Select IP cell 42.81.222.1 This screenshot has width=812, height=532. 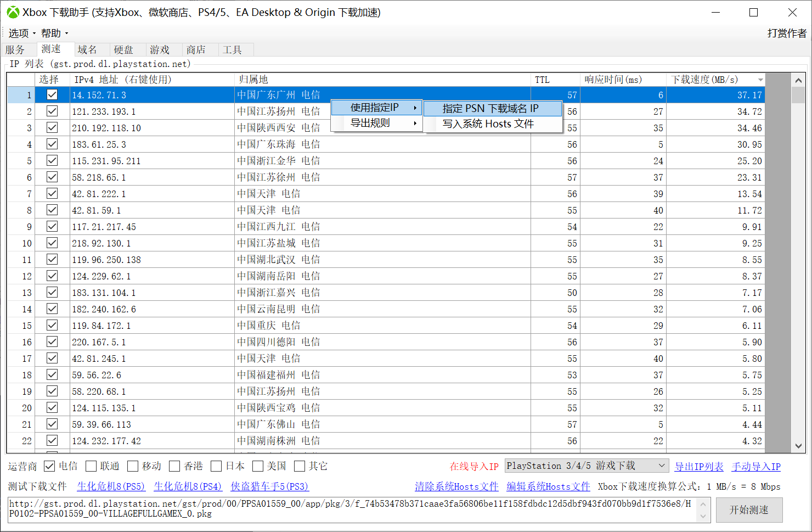(152, 194)
